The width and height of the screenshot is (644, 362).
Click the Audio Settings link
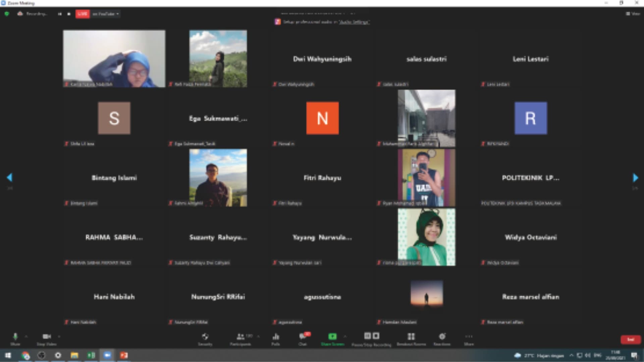(354, 22)
